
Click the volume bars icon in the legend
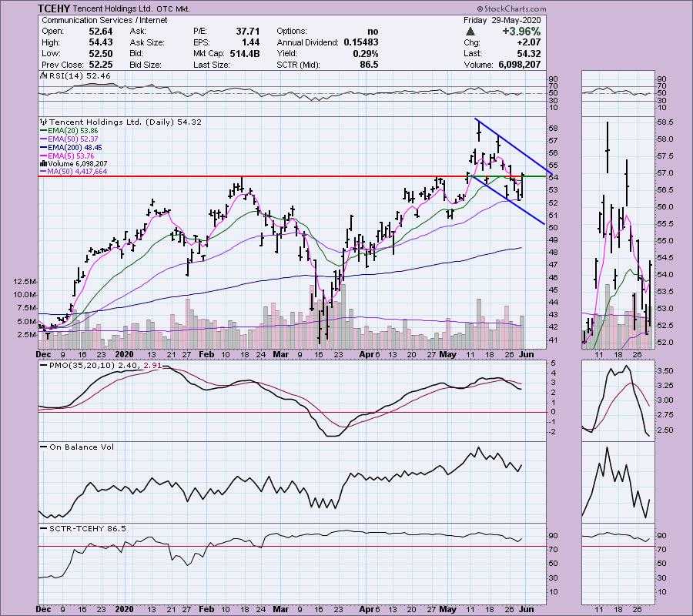coord(44,163)
